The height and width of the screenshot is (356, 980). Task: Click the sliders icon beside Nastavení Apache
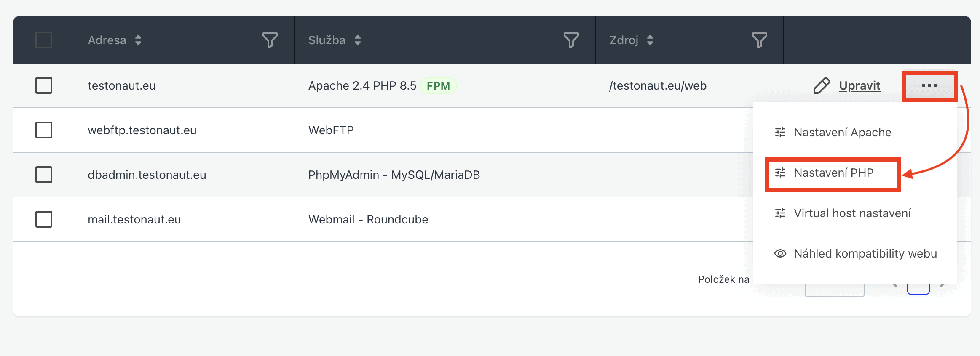(x=780, y=132)
